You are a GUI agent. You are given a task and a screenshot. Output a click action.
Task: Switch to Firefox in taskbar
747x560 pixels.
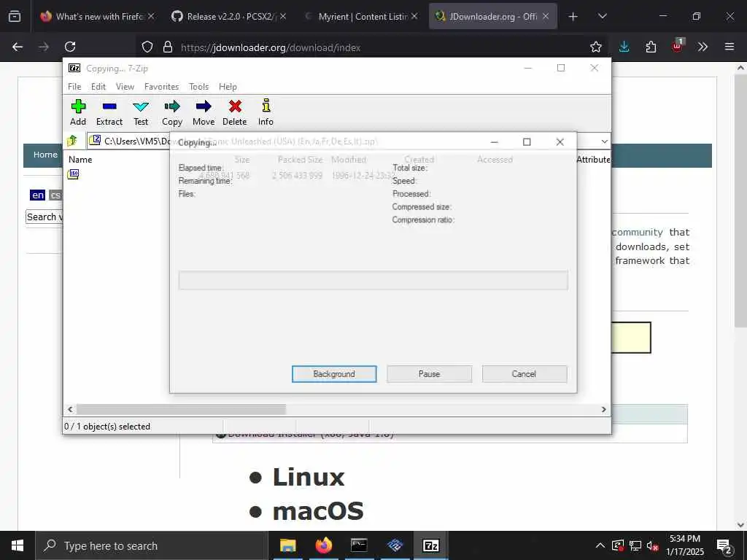click(323, 545)
